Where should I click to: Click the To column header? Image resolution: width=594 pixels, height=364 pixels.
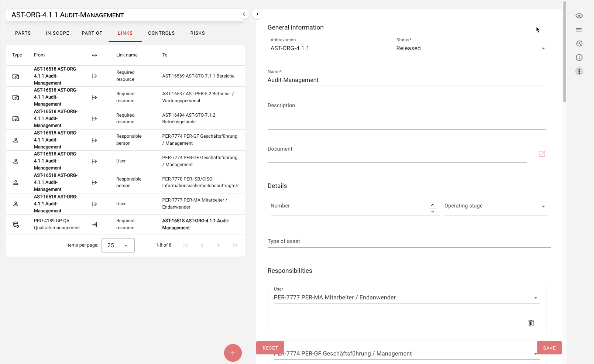pyautogui.click(x=165, y=55)
